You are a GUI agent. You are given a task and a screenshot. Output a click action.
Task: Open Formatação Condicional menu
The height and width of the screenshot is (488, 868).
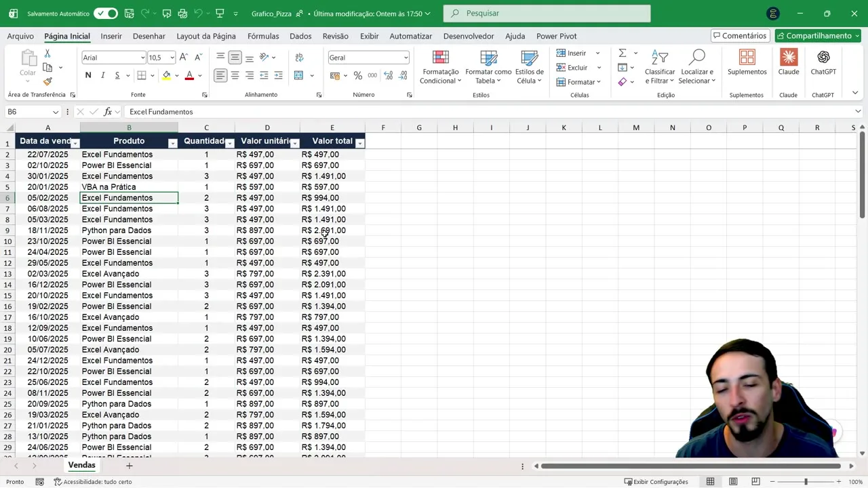point(440,67)
